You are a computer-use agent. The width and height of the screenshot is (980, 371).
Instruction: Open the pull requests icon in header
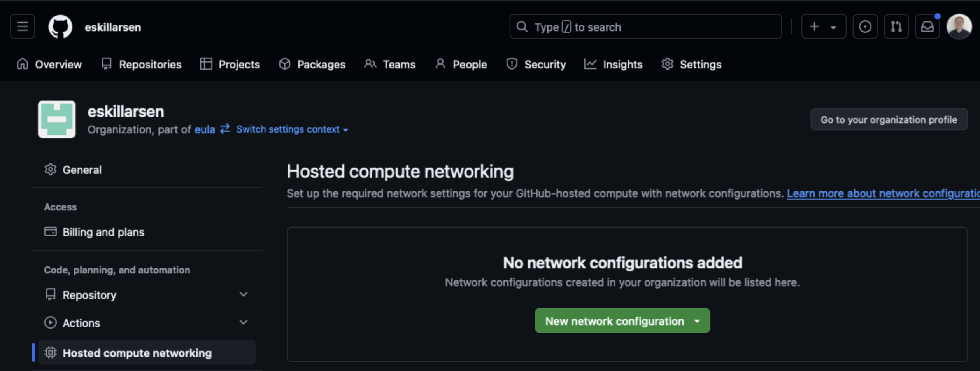pyautogui.click(x=896, y=27)
